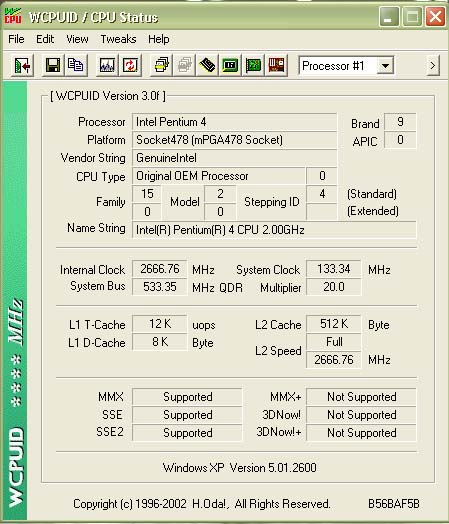Select the Processor #1 combo box field
This screenshot has width=449, height=524.
[346, 66]
